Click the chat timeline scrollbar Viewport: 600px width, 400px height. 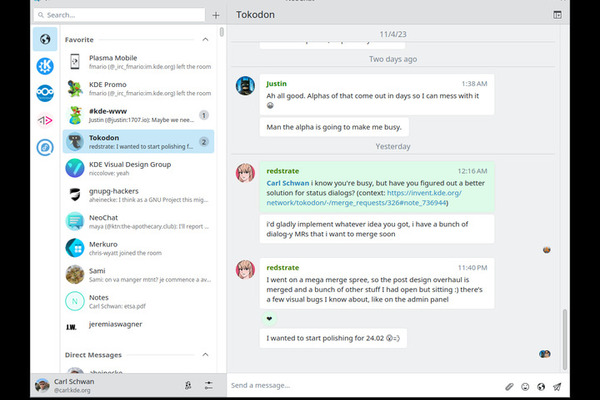[565, 340]
